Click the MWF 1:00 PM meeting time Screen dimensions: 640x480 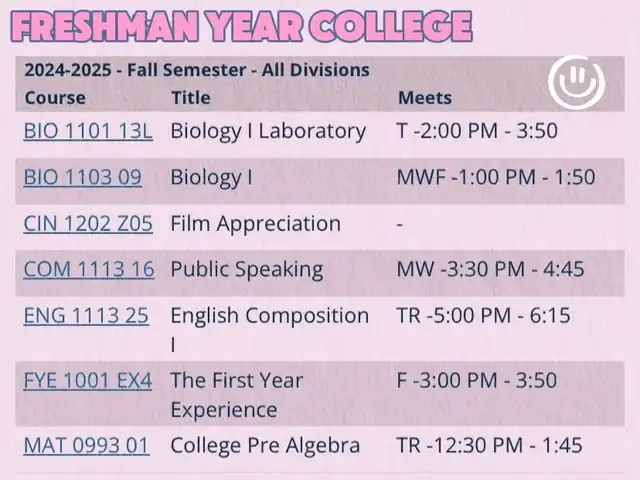[496, 178]
